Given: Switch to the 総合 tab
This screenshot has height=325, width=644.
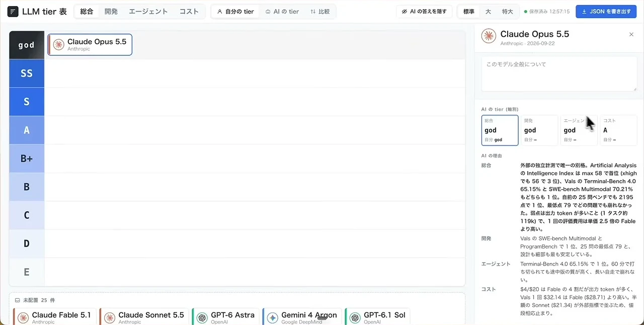Looking at the screenshot, I should tap(87, 12).
